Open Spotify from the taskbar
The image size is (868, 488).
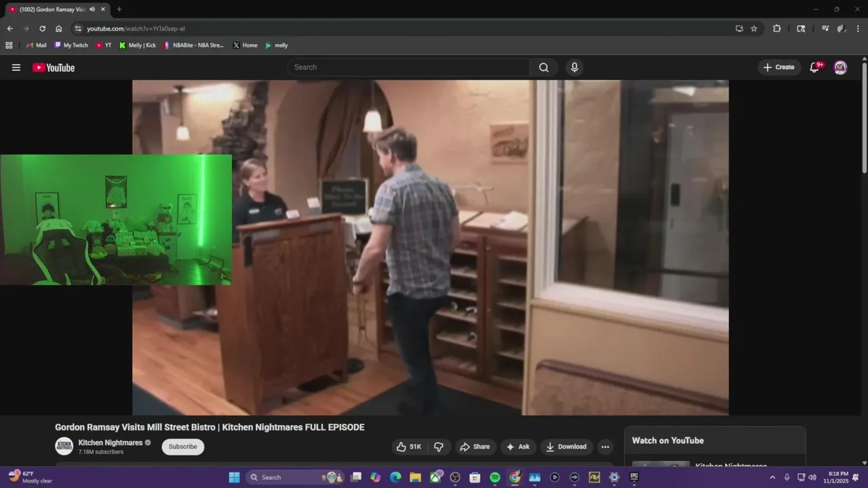pos(495,477)
